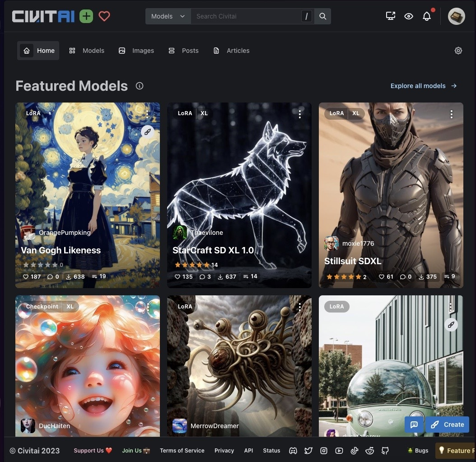The height and width of the screenshot is (462, 476).
Task: Open the MerrowDreamer LoRA thumbnail
Action: click(x=239, y=366)
